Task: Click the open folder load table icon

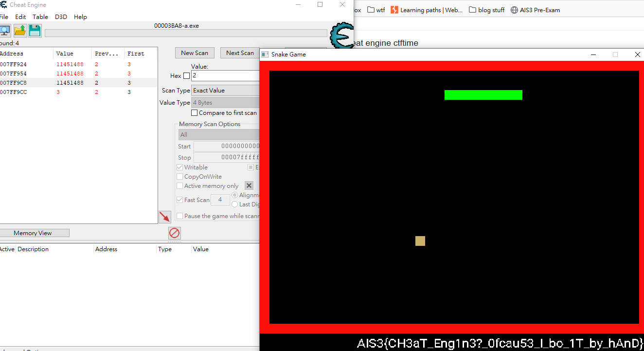Action: pyautogui.click(x=20, y=31)
